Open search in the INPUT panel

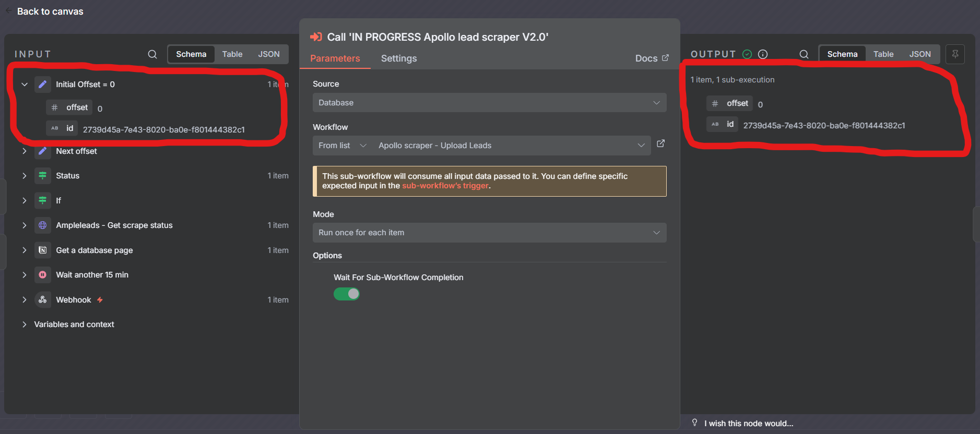(x=152, y=54)
